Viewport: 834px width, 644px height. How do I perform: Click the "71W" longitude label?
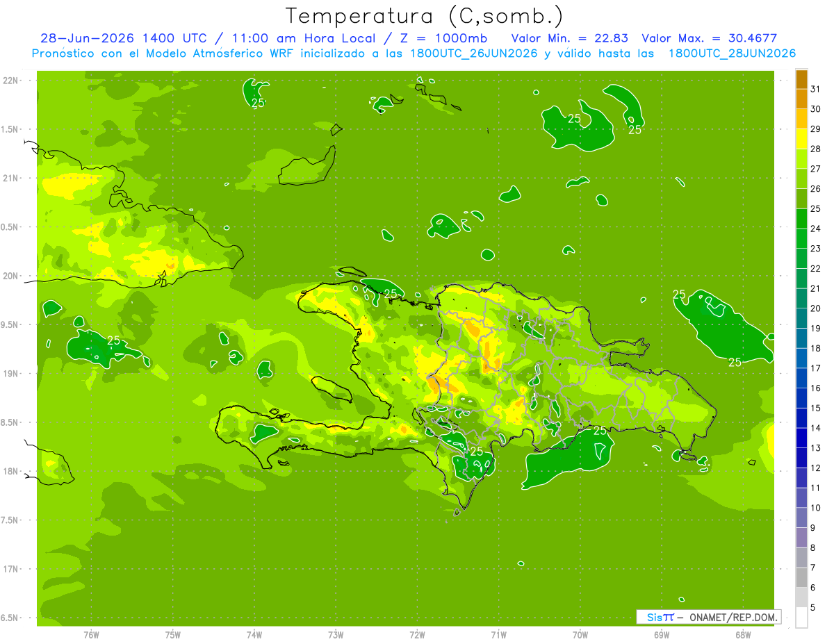pyautogui.click(x=498, y=634)
